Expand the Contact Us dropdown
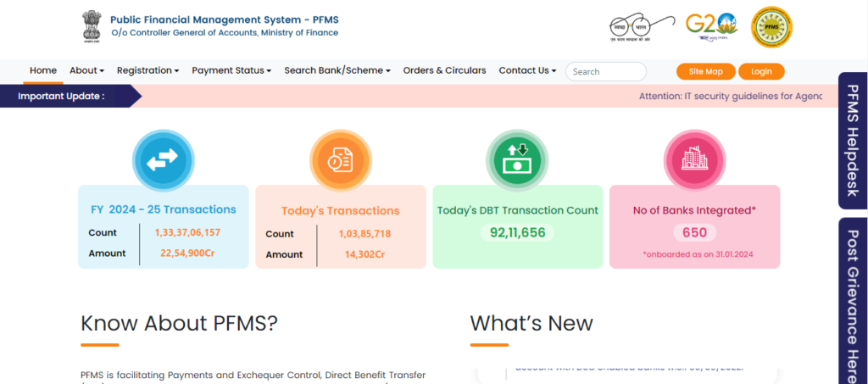The image size is (868, 384). coord(527,70)
